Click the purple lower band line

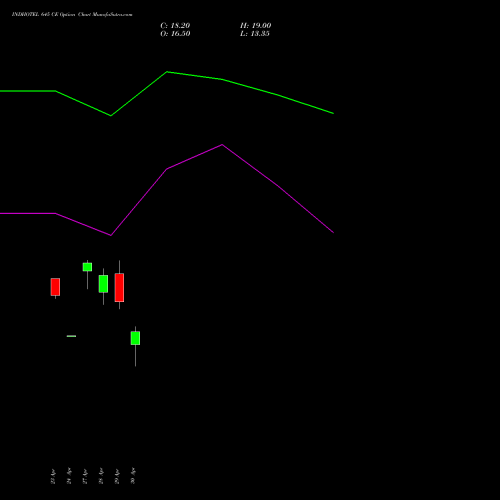point(167,169)
